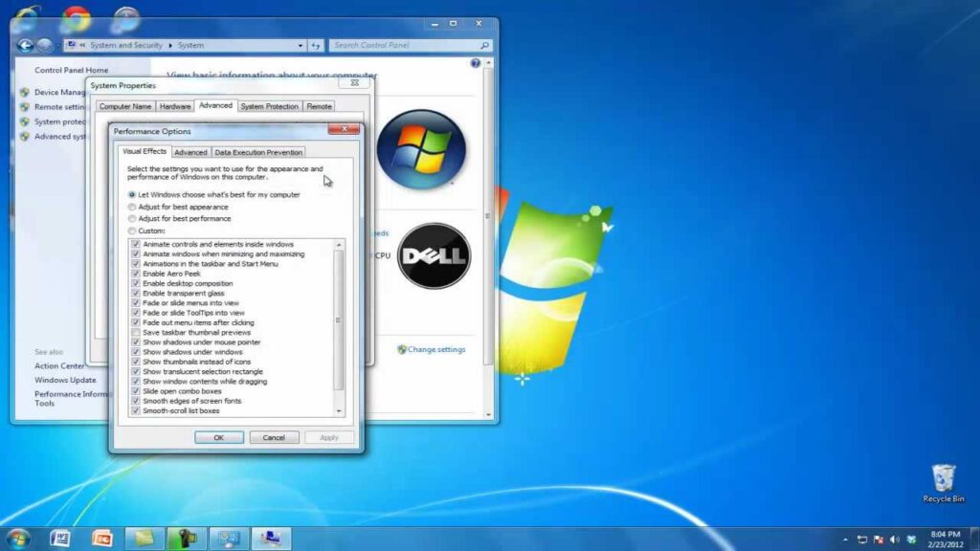Click the Control Panel forward arrow button
This screenshot has height=551, width=980.
tap(44, 45)
